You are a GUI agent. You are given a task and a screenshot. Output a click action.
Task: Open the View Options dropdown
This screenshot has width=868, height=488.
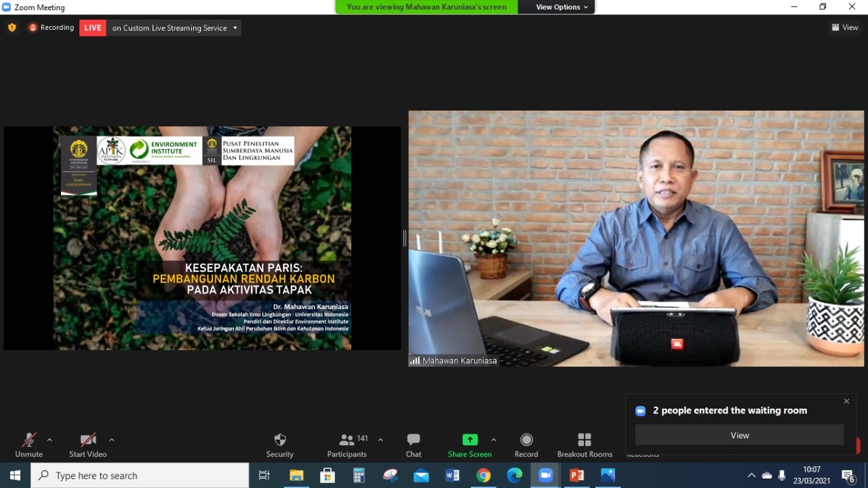[x=562, y=7]
